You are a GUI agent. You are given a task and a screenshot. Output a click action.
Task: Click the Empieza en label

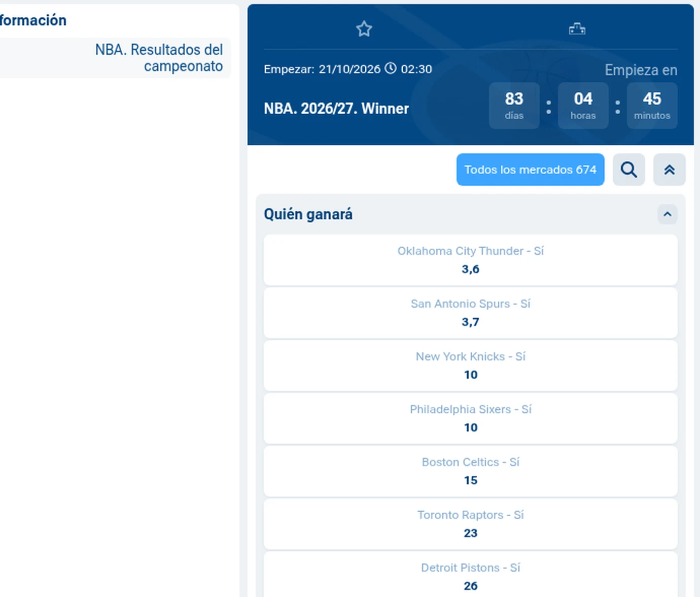point(641,70)
